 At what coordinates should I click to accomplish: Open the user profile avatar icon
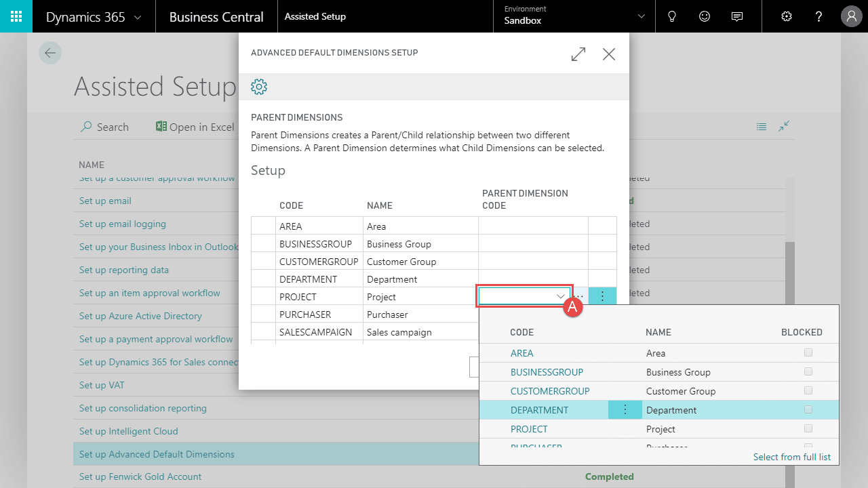tap(851, 16)
